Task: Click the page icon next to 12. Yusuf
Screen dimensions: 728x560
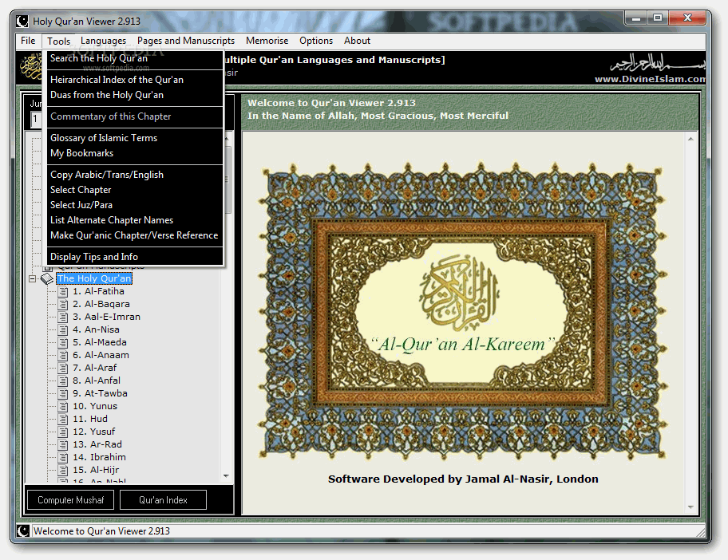Action: [x=63, y=432]
